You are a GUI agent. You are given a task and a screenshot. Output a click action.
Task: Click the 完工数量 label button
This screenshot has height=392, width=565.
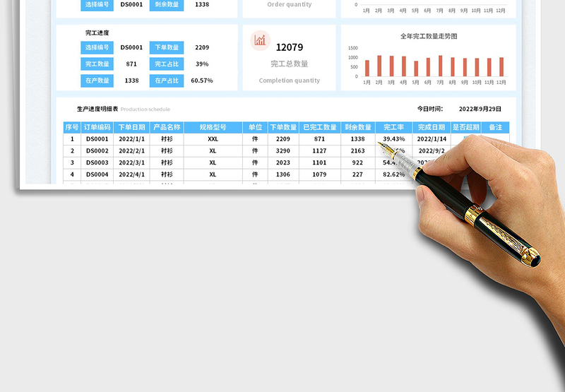point(97,64)
